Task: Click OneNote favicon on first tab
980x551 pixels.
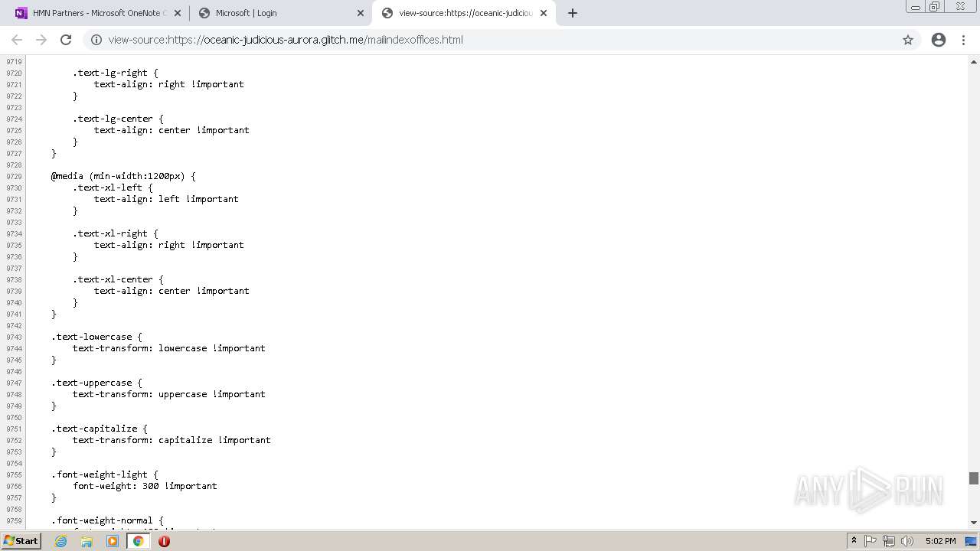Action: point(21,13)
